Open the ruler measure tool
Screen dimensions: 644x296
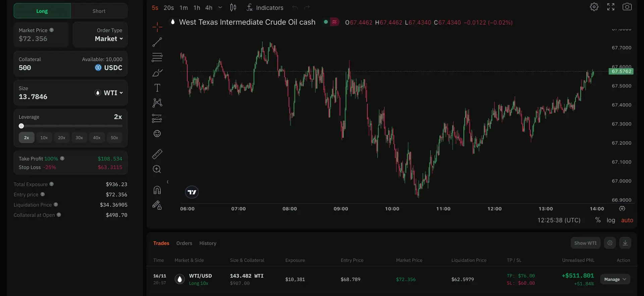pyautogui.click(x=157, y=154)
